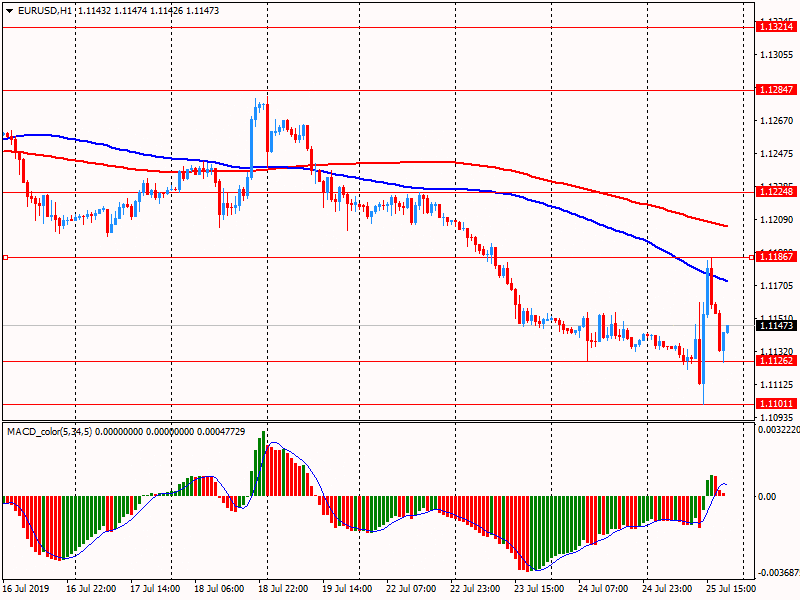Viewport: 800px width, 600px height.
Task: Click the 1.11262 red price level label
Action: (x=776, y=361)
